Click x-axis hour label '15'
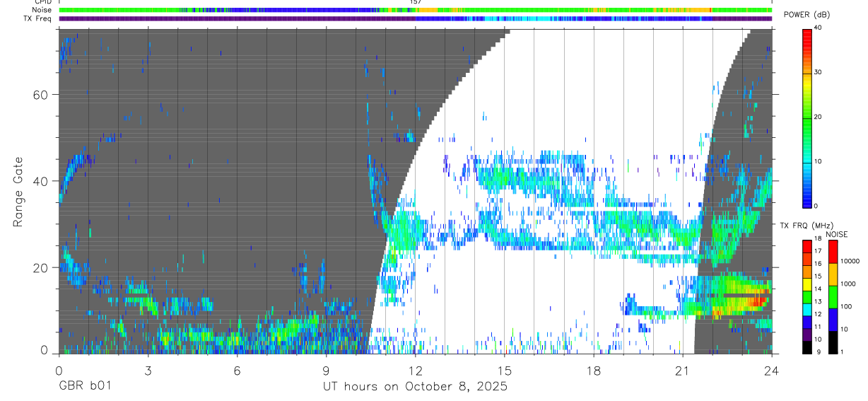The width and height of the screenshot is (868, 401). point(504,371)
